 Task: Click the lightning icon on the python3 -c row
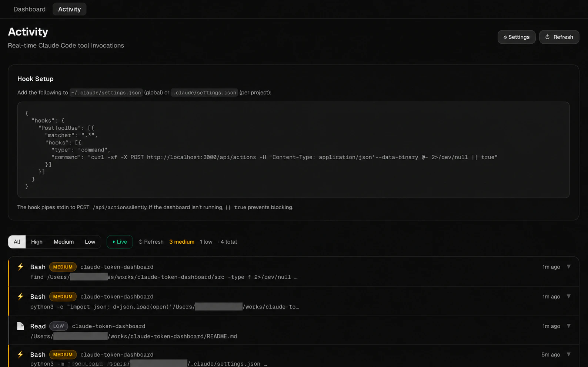point(20,296)
